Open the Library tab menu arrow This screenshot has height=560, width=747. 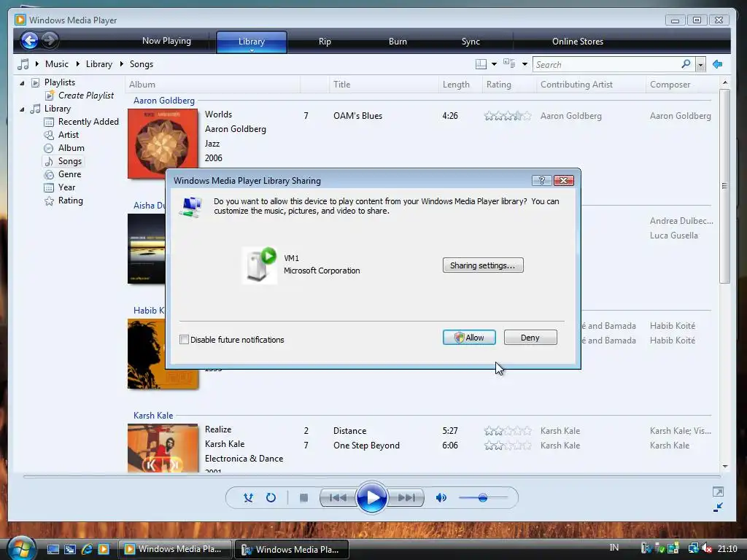(252, 50)
